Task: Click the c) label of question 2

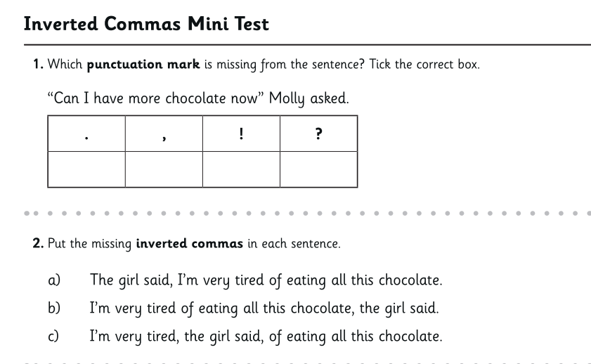Action: 53,337
